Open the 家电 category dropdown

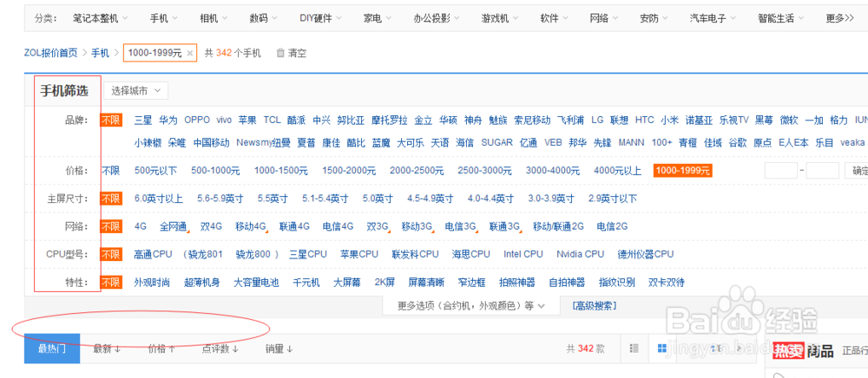[377, 18]
